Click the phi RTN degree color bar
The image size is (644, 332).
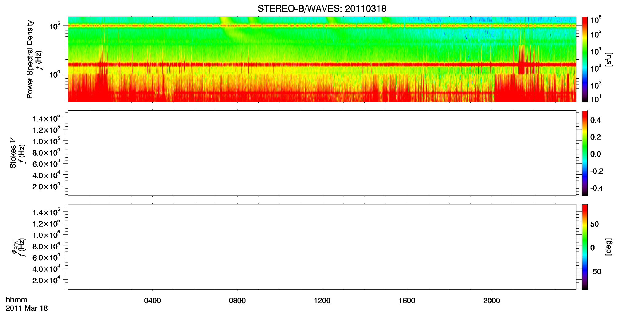point(584,247)
